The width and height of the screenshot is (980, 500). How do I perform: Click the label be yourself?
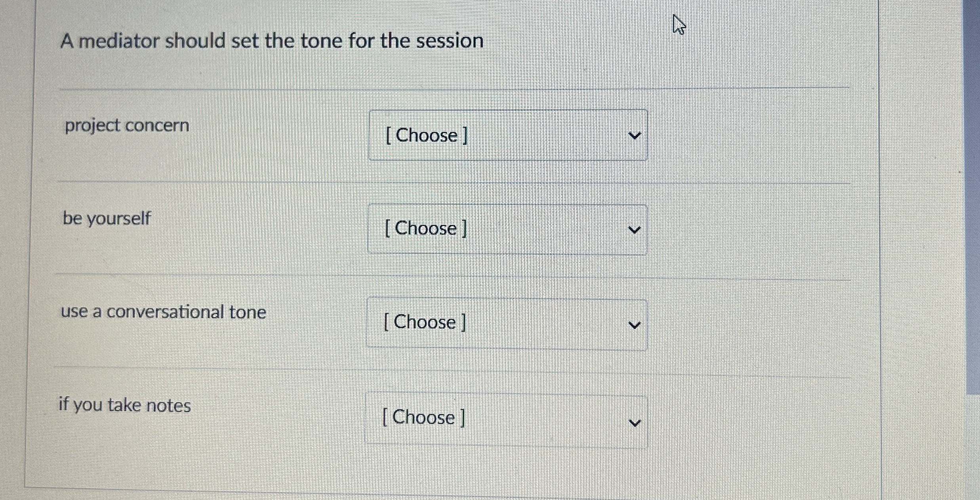tap(106, 218)
